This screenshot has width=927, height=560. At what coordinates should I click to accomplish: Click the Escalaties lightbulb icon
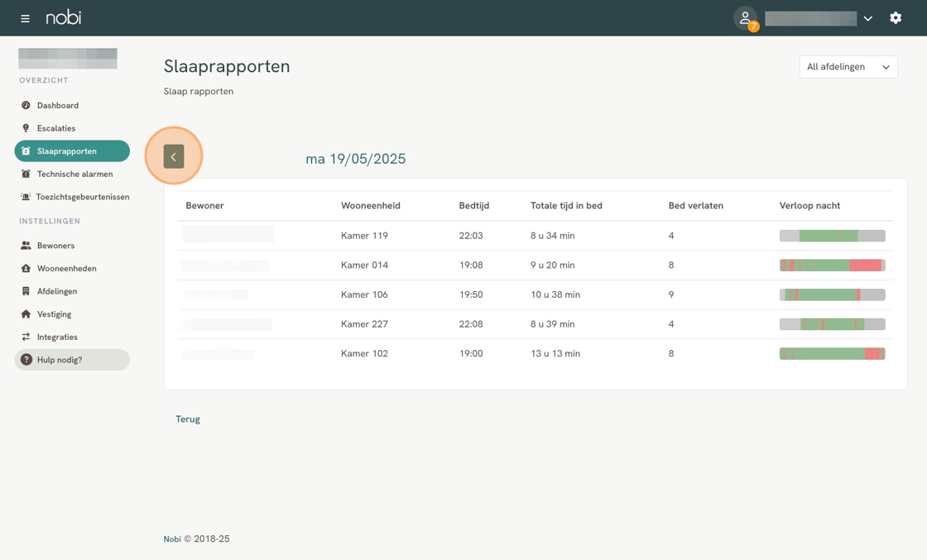tap(26, 128)
